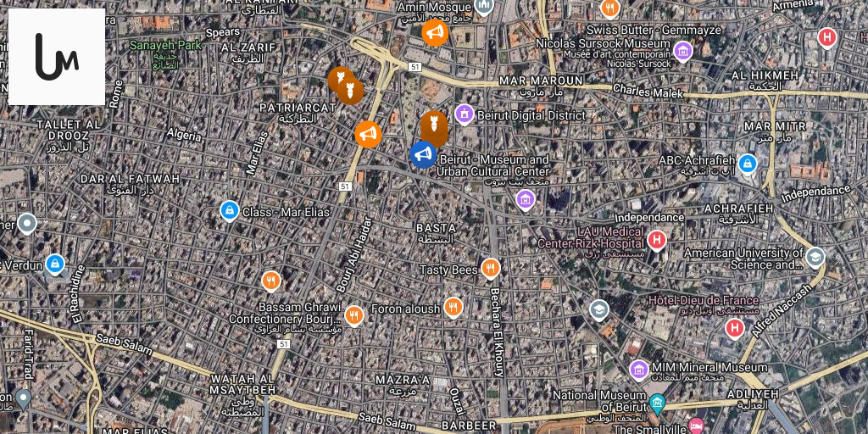
Task: Click the Foron aloush restaurant pin
Action: [453, 307]
